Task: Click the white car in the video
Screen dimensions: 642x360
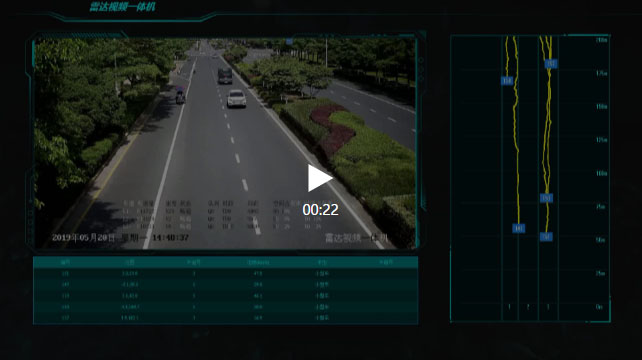Action: (236, 99)
